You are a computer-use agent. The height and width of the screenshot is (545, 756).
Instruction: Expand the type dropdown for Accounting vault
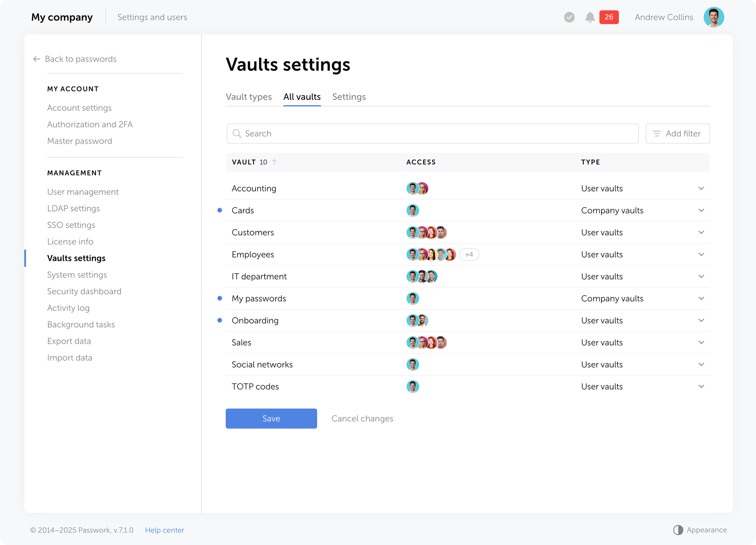coord(701,188)
